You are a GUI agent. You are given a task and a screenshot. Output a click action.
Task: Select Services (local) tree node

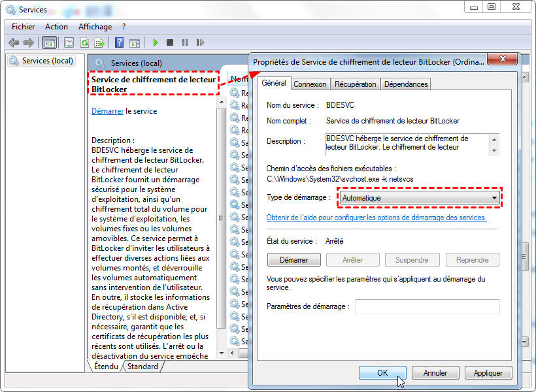(41, 61)
